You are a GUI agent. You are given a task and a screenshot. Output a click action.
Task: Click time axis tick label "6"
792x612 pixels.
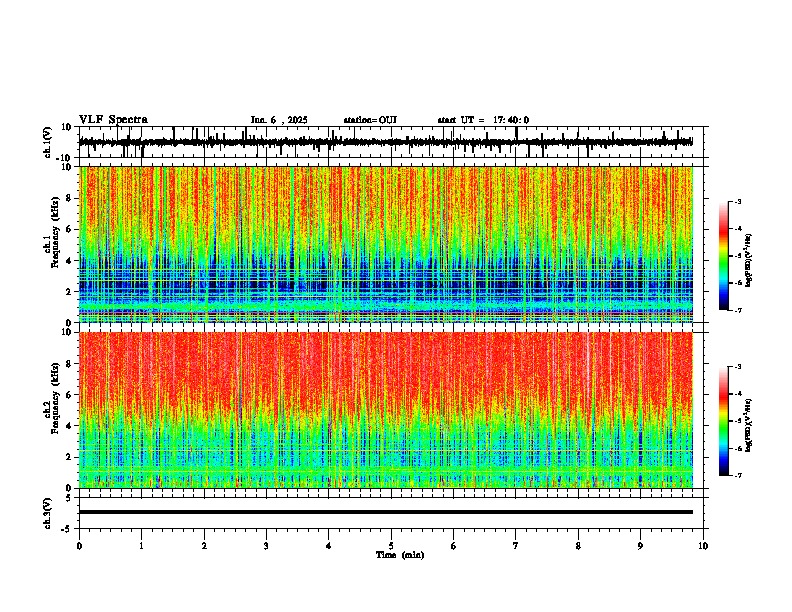(x=454, y=546)
